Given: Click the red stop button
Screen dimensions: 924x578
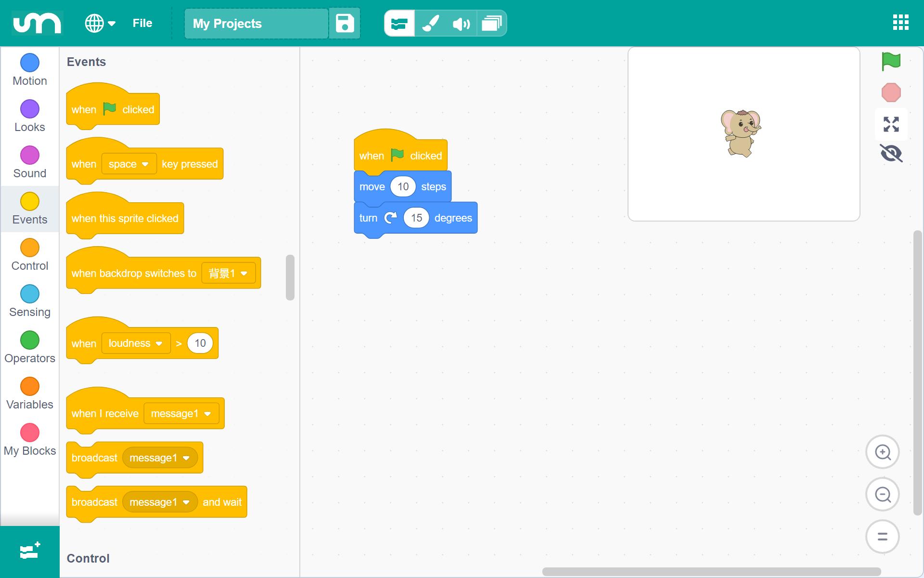Looking at the screenshot, I should point(891,92).
